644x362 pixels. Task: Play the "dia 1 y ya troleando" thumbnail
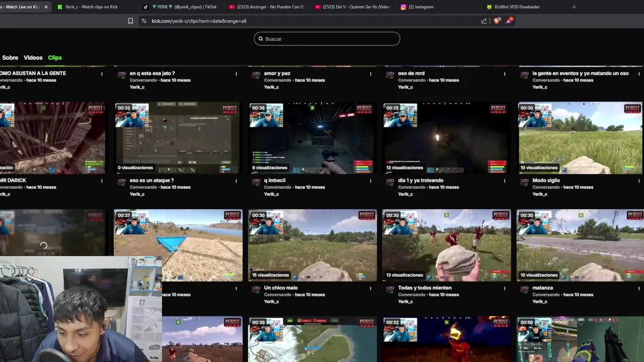pos(446,138)
